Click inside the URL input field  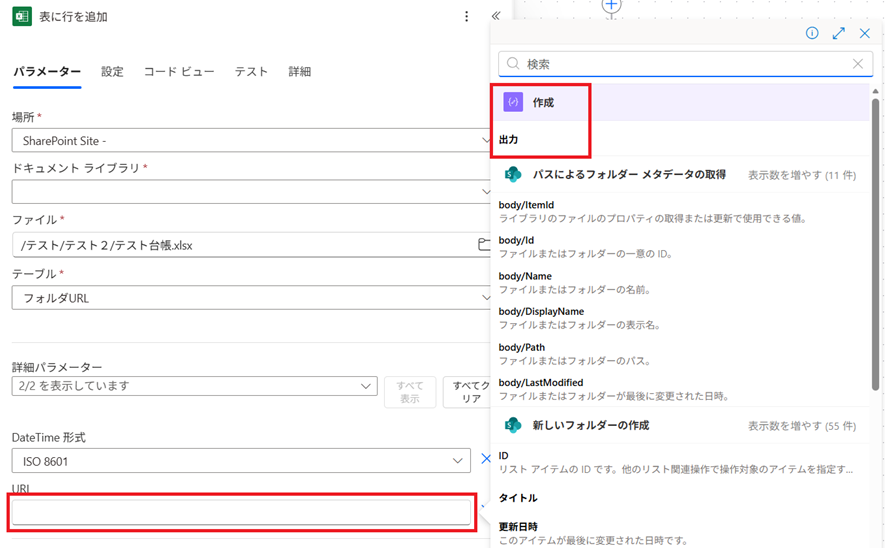coord(240,513)
